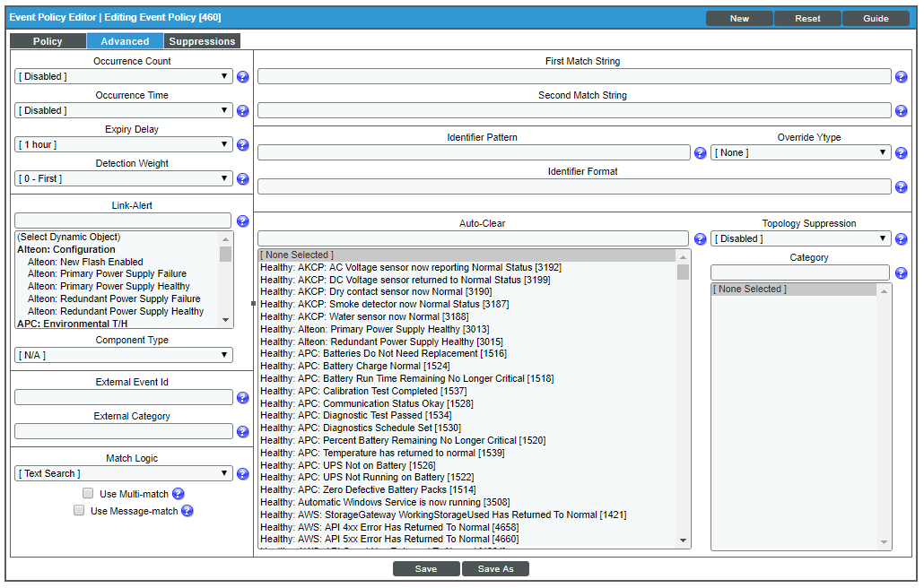Show help for Link-Alert field
The height and width of the screenshot is (588, 924).
(x=242, y=221)
